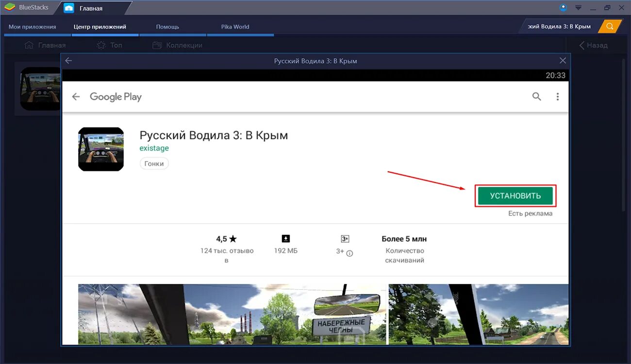Image resolution: width=631 pixels, height=364 pixels.
Task: Click the BlueStacks logo icon
Action: pyautogui.click(x=9, y=8)
